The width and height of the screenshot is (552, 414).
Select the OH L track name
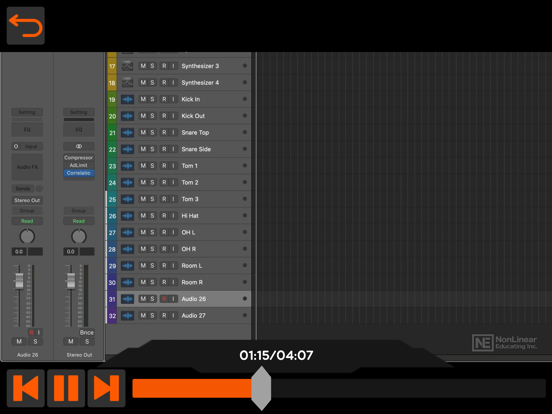point(188,232)
